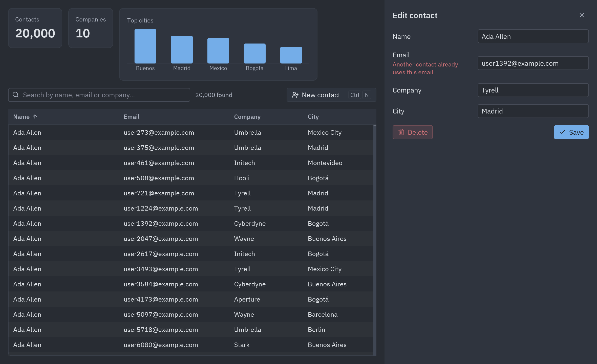Select row user2617@example.com
597x364 pixels.
click(x=191, y=254)
